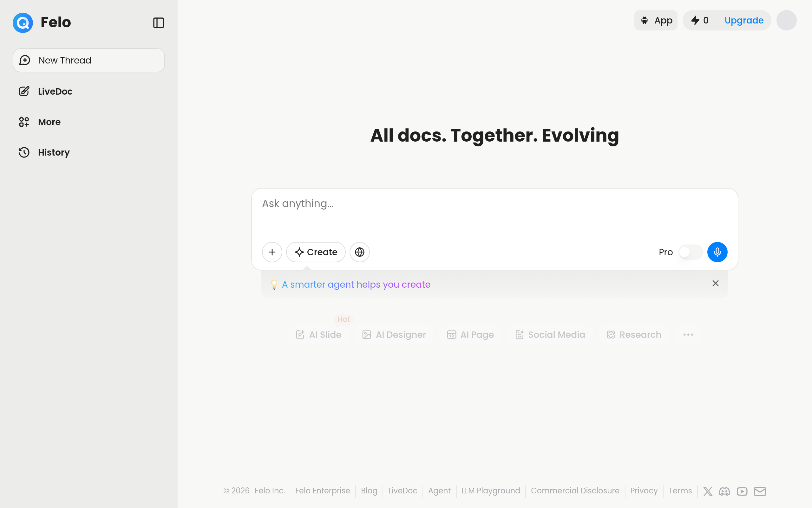Dismiss the smarter agent tip

click(715, 283)
